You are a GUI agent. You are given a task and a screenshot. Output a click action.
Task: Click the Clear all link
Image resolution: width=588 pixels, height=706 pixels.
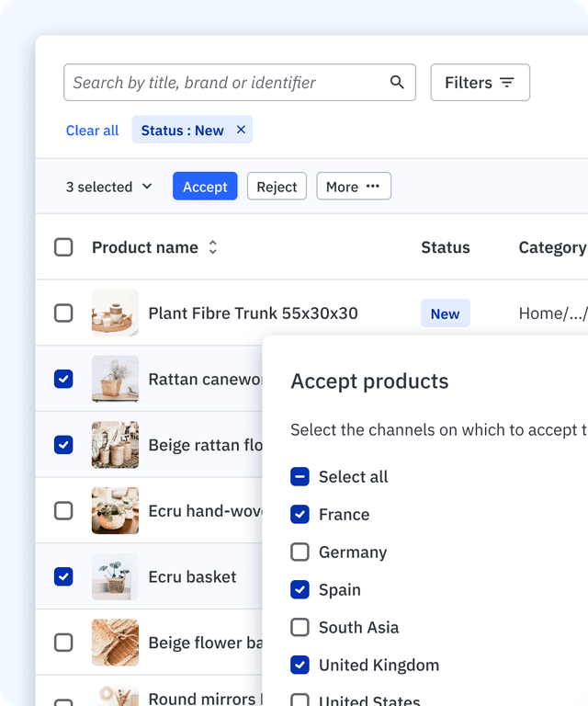coord(92,131)
